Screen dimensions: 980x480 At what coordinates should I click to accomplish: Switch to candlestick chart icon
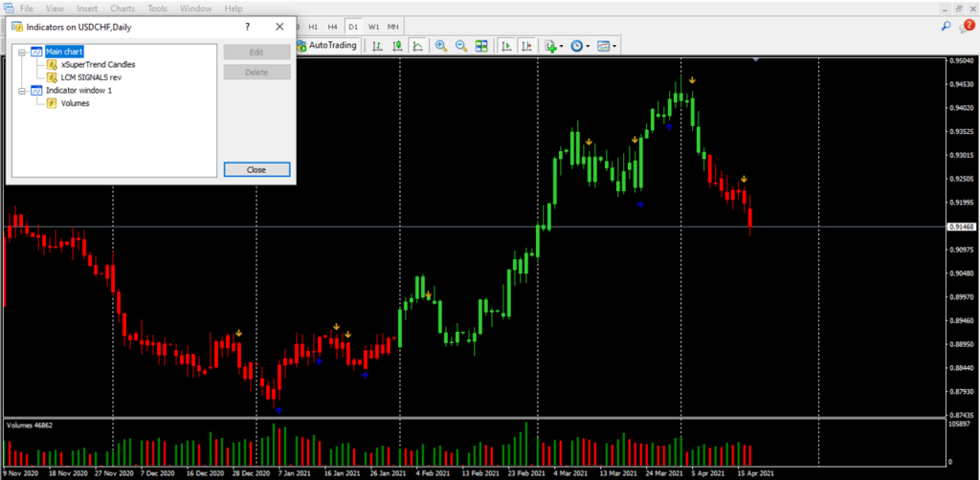398,45
